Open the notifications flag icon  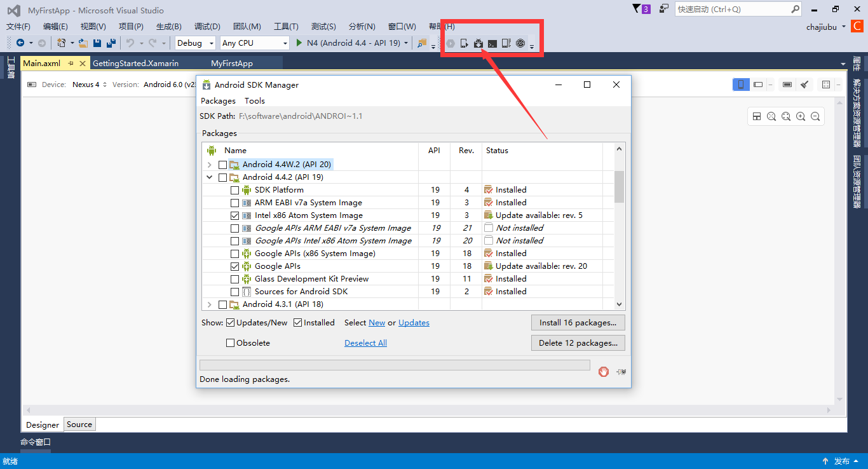(641, 9)
